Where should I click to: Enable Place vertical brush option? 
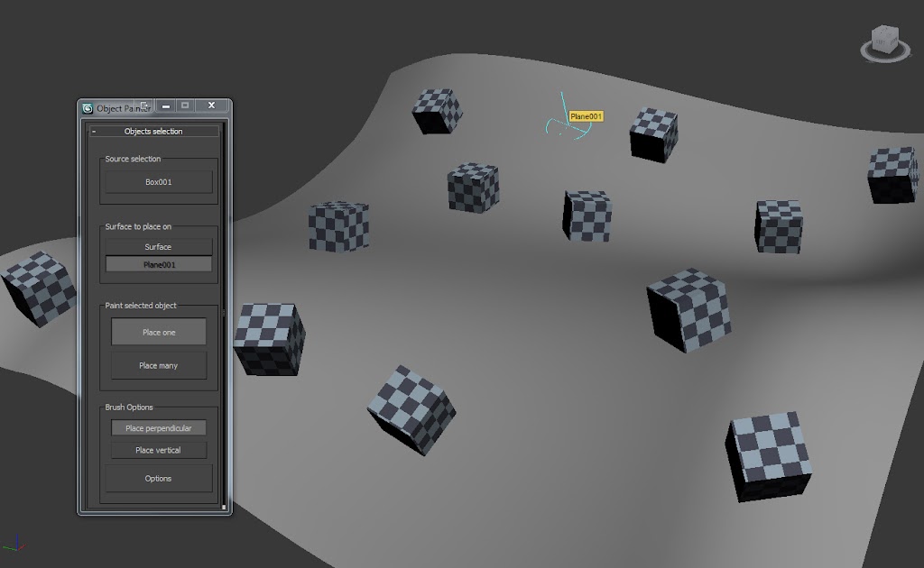point(159,450)
